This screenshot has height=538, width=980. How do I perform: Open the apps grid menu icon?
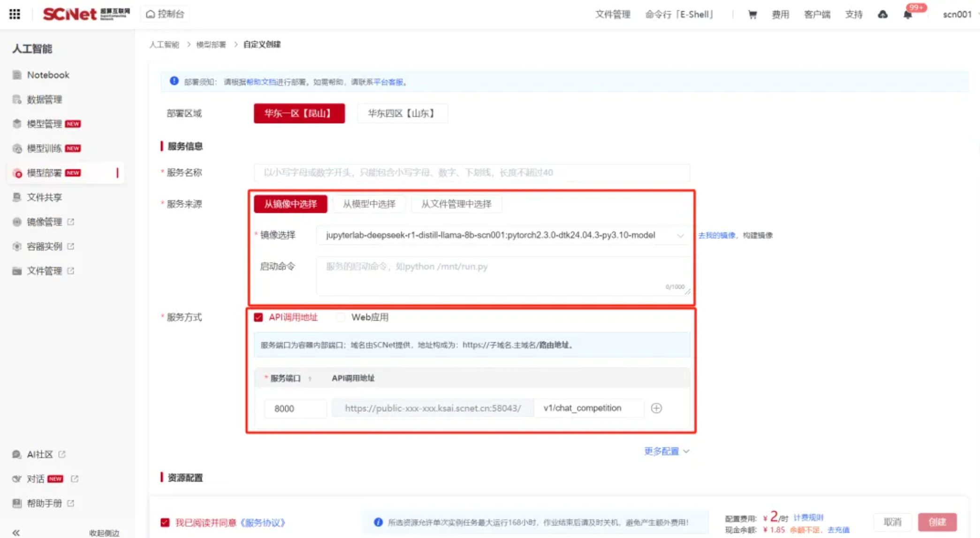15,14
